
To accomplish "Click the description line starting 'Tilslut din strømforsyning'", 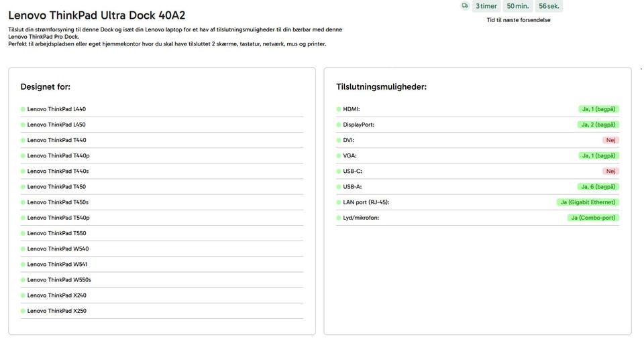I will [175, 29].
